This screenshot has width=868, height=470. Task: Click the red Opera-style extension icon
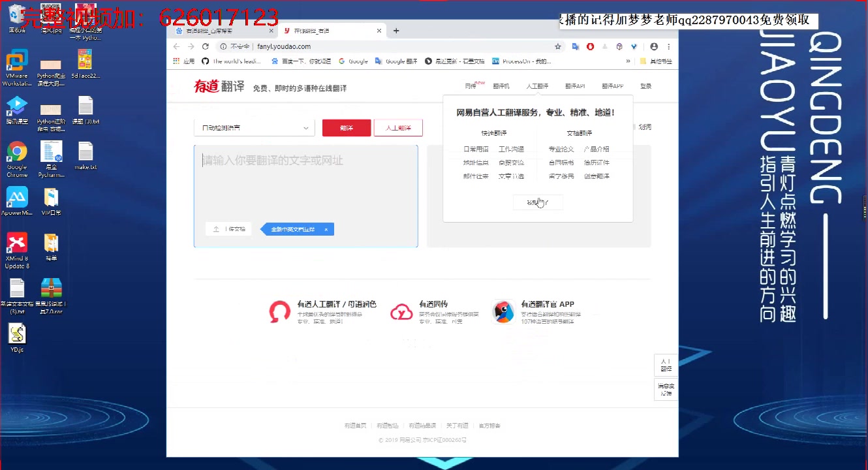point(590,46)
